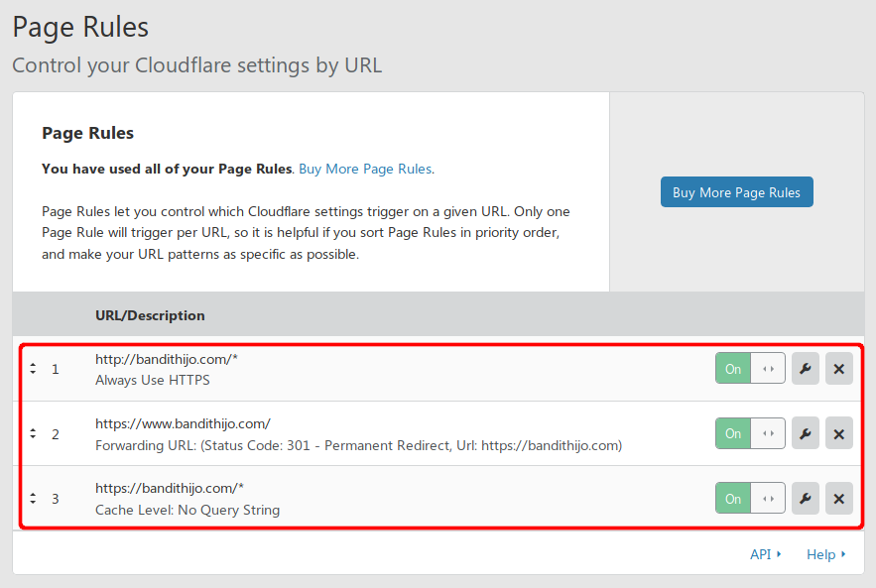Click the URL/Description column header
The width and height of the screenshot is (876, 588).
[x=150, y=315]
